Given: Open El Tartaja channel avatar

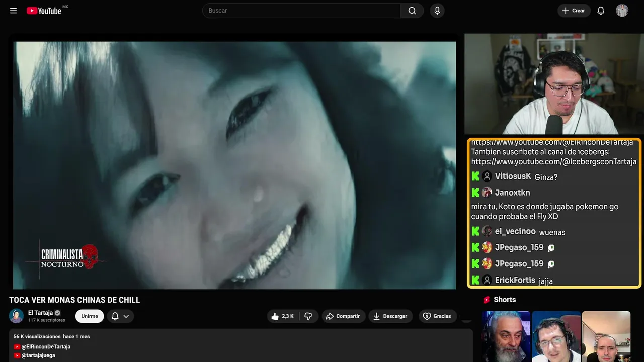Looking at the screenshot, I should pyautogui.click(x=17, y=316).
